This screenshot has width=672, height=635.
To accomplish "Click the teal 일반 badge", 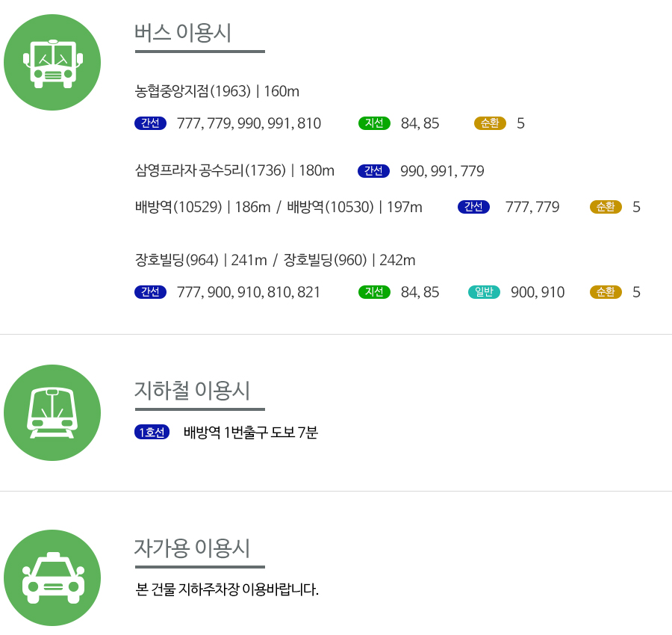I will coord(484,292).
